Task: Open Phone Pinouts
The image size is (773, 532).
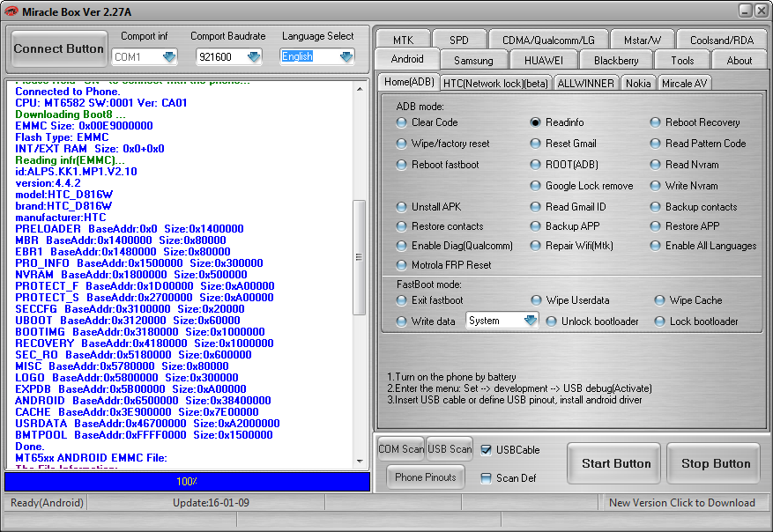Action: [x=426, y=477]
